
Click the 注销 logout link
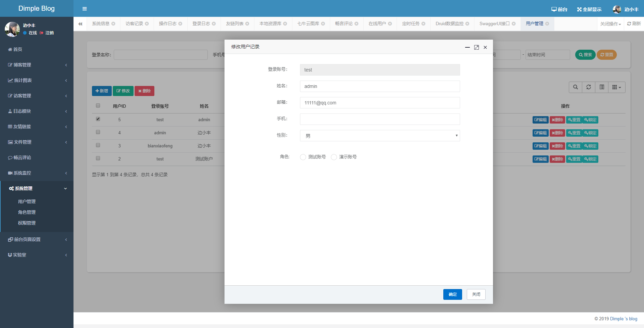[47, 33]
